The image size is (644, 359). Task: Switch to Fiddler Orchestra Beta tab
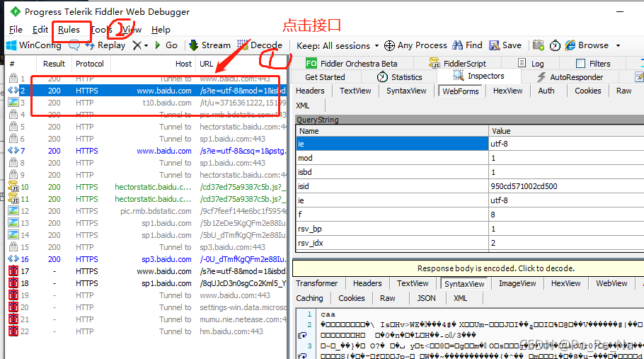(352, 63)
